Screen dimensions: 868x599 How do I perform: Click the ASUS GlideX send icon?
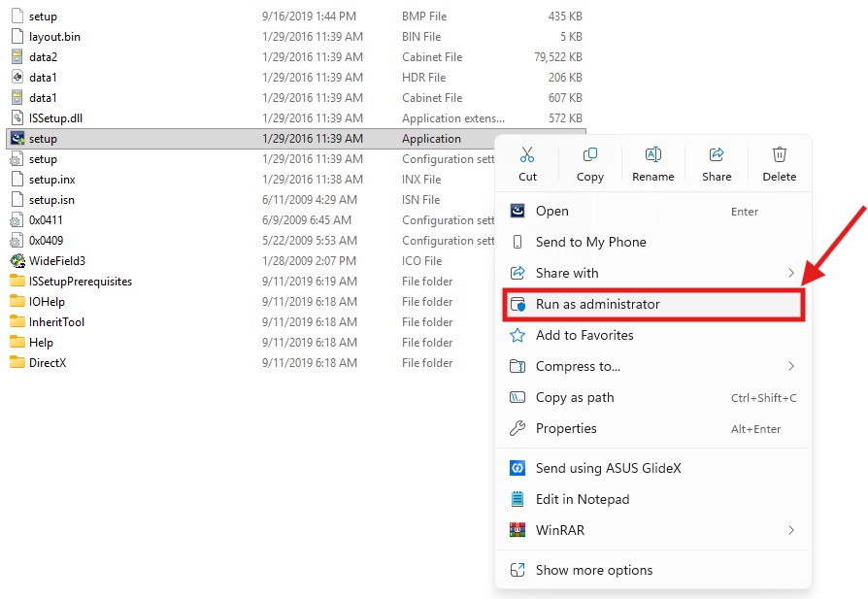point(517,468)
